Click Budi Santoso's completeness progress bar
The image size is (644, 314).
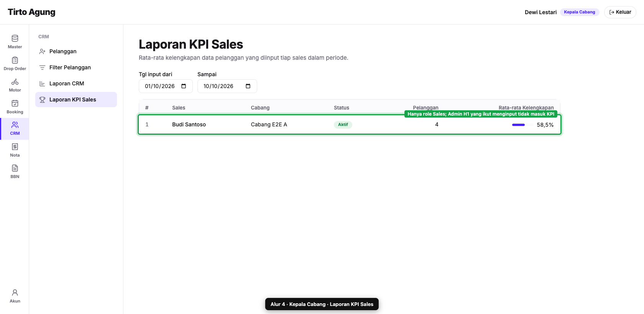click(x=522, y=125)
